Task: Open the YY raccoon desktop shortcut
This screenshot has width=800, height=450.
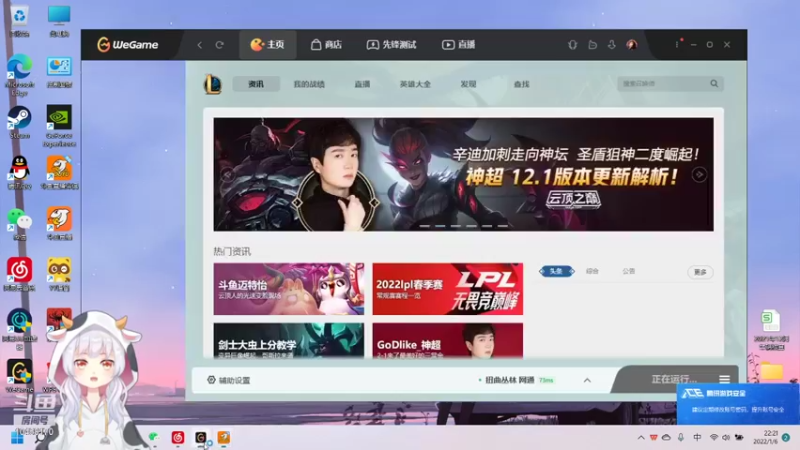Action: coord(59,274)
